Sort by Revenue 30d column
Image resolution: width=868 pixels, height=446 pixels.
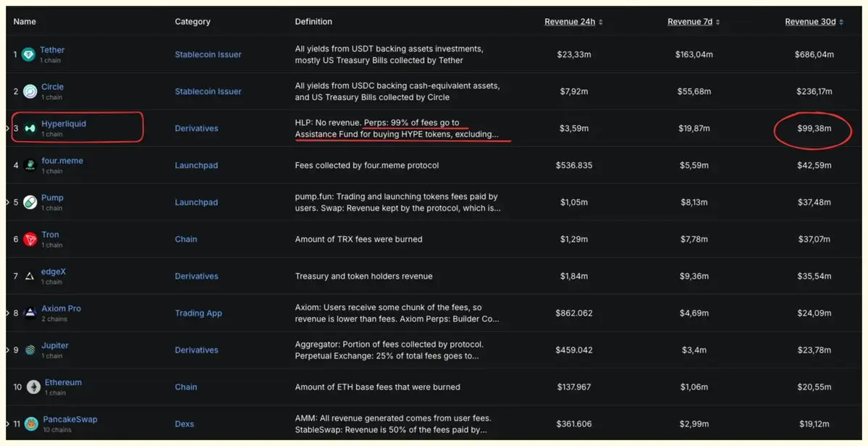(814, 22)
